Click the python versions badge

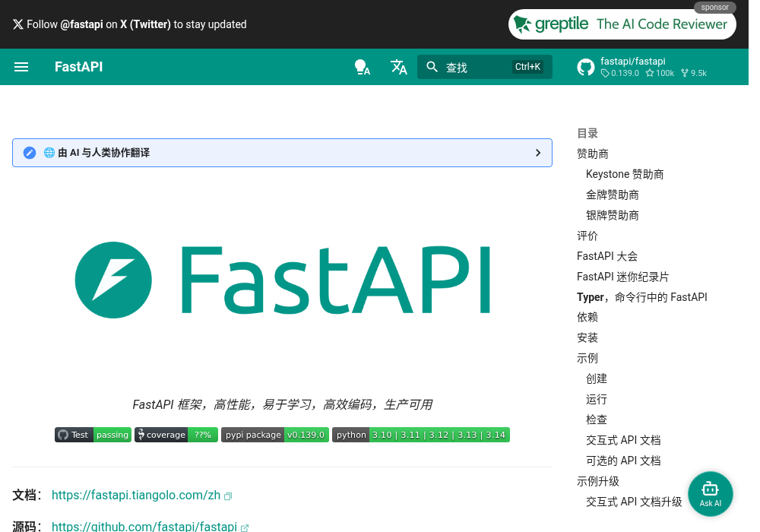pos(421,435)
